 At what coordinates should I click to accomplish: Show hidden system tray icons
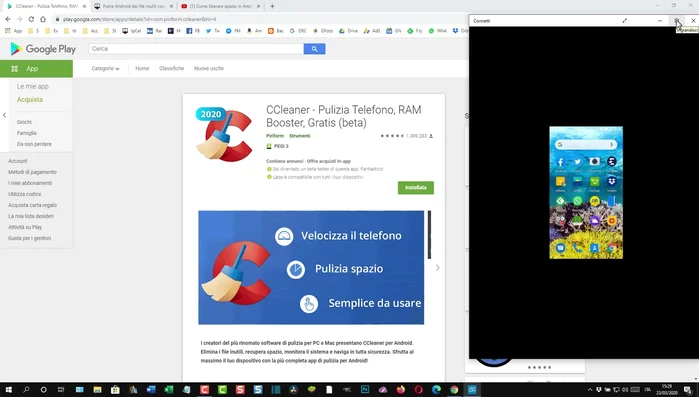coord(590,390)
